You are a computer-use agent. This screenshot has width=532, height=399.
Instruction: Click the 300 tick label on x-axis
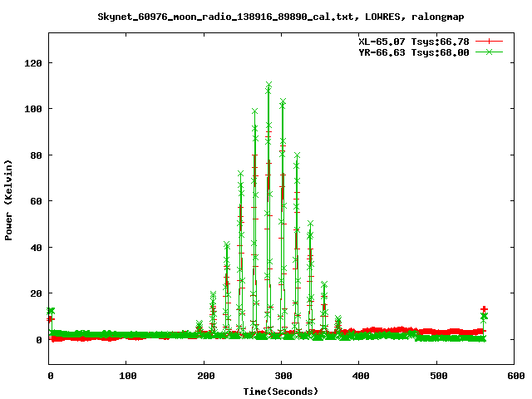tap(281, 377)
